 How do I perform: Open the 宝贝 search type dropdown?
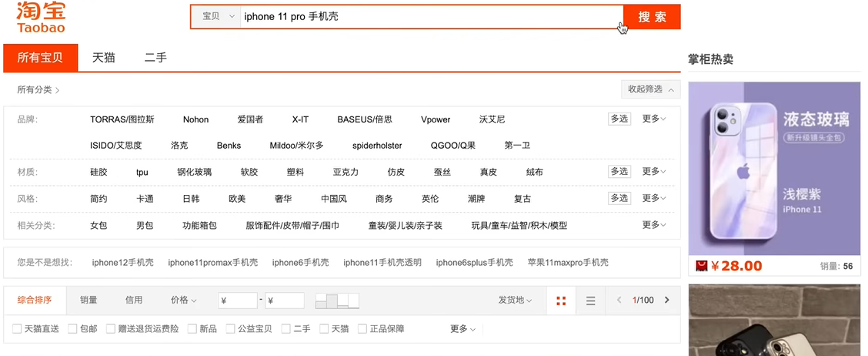click(x=218, y=17)
